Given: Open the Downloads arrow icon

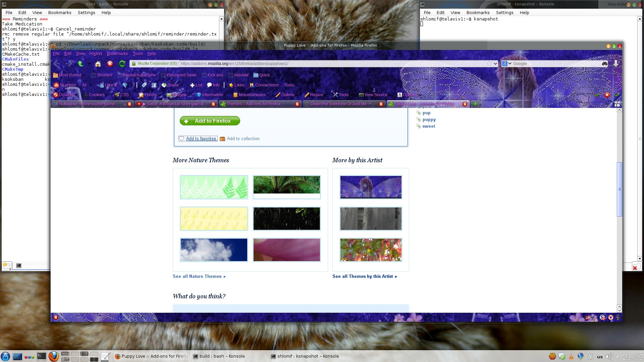Looking at the screenshot, I should tap(616, 64).
